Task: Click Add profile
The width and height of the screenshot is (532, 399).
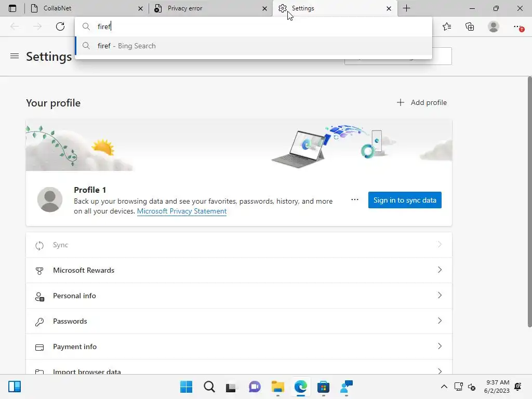Action: coord(421,102)
